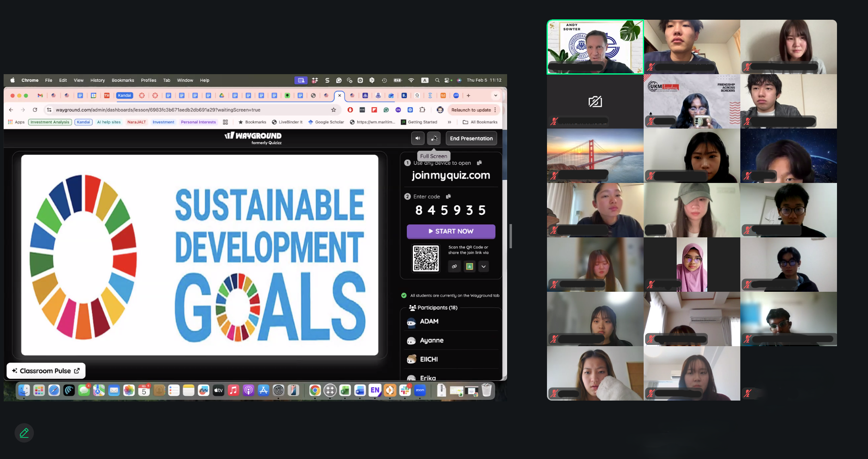Expand more sharing options chevron
Image resolution: width=868 pixels, height=459 pixels.
pyautogui.click(x=484, y=266)
